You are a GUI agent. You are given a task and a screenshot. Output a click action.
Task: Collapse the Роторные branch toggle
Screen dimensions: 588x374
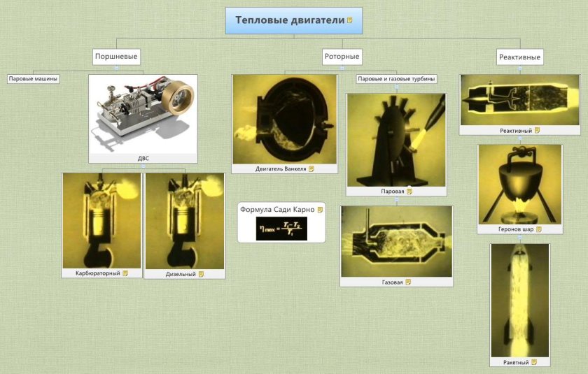[342, 67]
